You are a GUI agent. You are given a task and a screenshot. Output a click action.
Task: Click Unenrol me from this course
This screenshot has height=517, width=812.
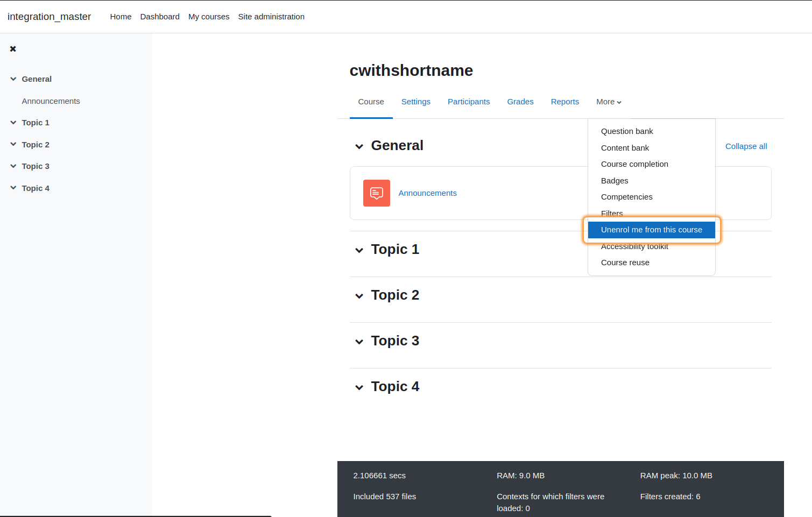coord(652,230)
